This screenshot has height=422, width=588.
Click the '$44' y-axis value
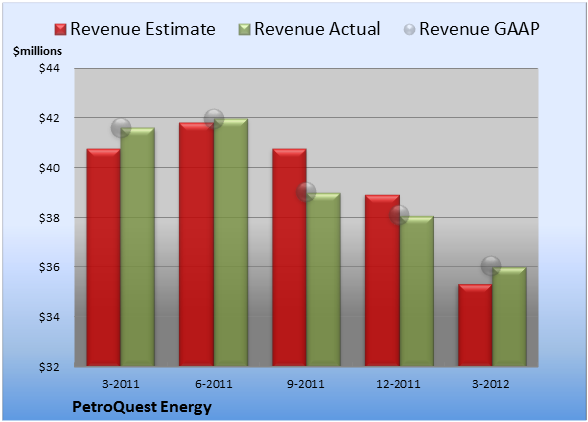[x=49, y=68]
